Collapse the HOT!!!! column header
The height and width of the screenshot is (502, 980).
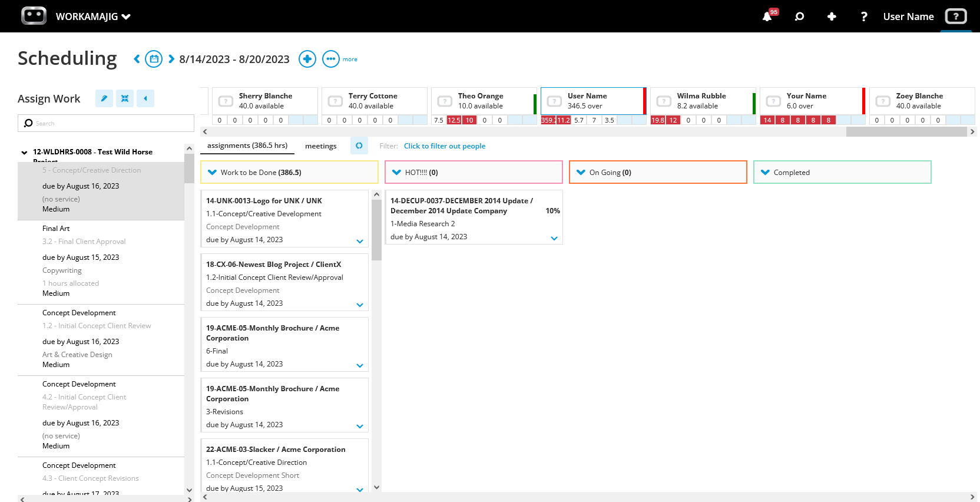[397, 173]
